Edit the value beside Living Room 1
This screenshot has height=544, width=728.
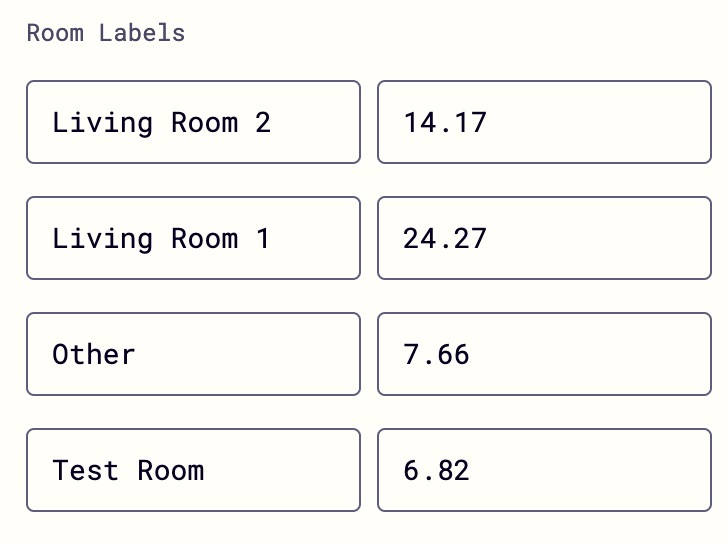click(x=544, y=238)
